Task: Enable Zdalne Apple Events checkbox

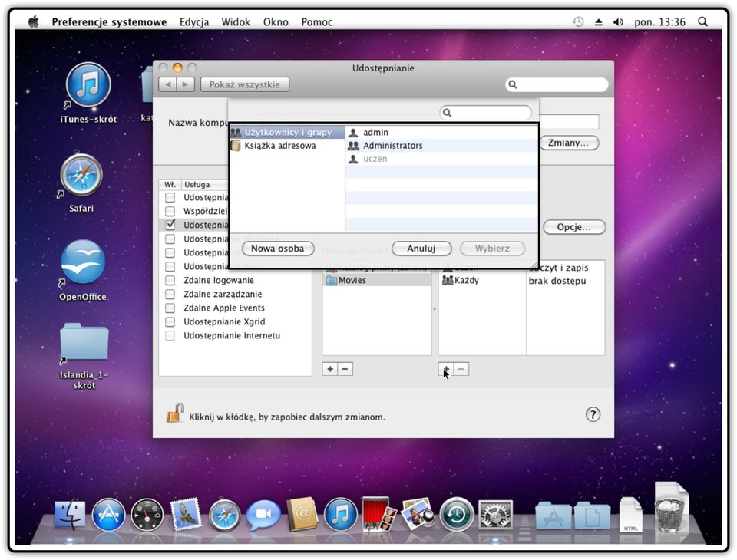Action: tap(170, 308)
